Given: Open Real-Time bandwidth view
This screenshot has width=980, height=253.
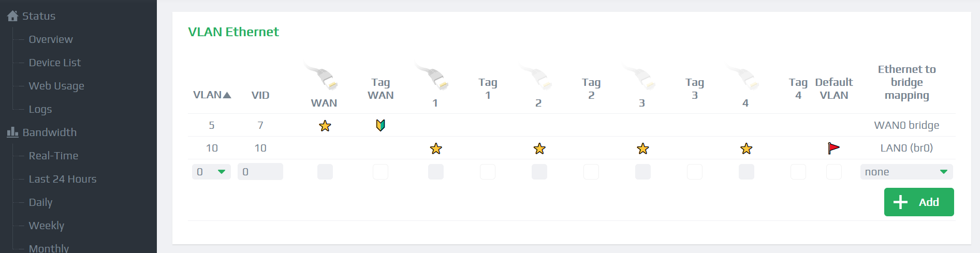Looking at the screenshot, I should [x=53, y=156].
